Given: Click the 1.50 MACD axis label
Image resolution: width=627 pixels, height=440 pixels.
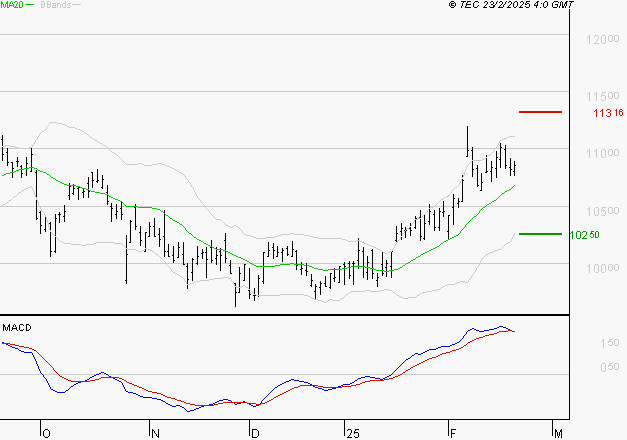Looking at the screenshot, I should click(609, 343).
